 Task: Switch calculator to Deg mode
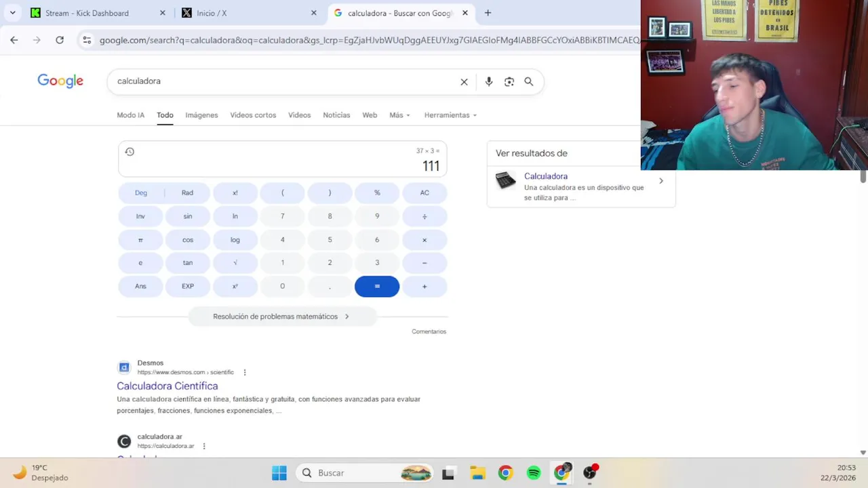pyautogui.click(x=141, y=192)
